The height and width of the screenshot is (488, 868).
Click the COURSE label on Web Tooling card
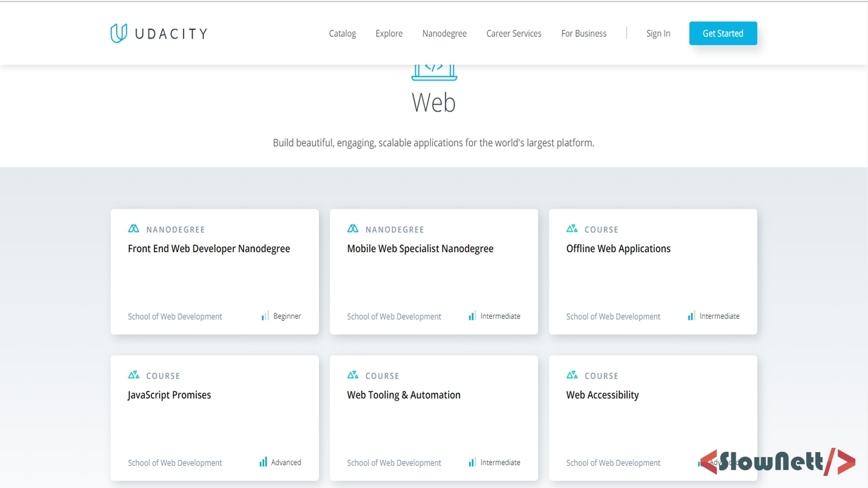[382, 376]
